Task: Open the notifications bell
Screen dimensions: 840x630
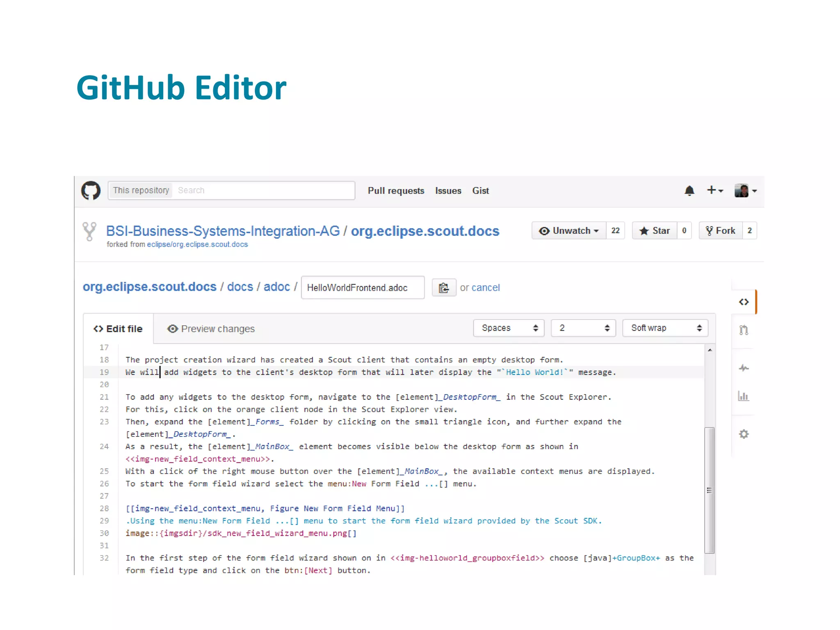Action: point(689,191)
